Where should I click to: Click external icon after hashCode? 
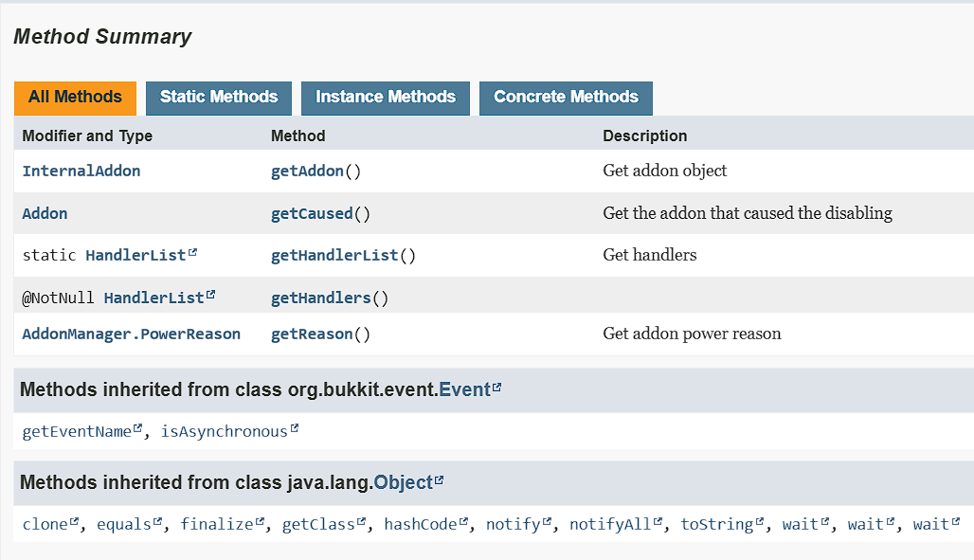pos(464,522)
